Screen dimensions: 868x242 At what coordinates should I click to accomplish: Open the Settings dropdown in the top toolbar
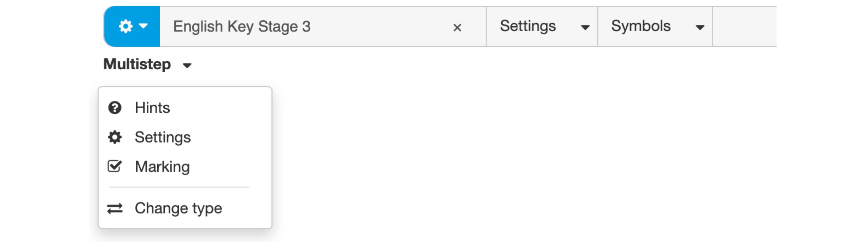(528, 26)
